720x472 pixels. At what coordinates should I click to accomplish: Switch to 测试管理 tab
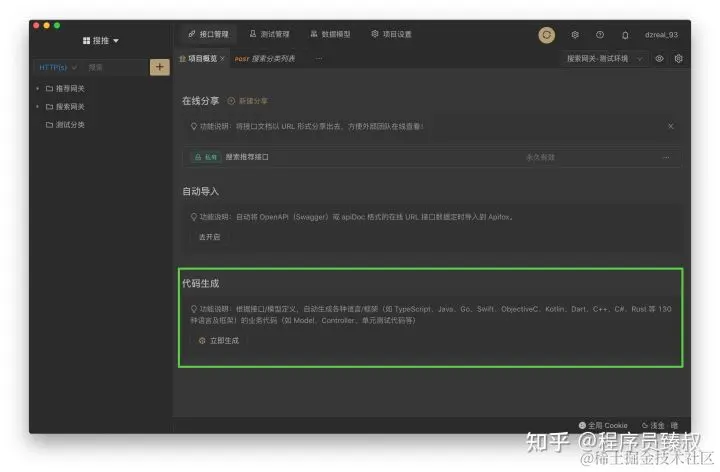coord(269,34)
